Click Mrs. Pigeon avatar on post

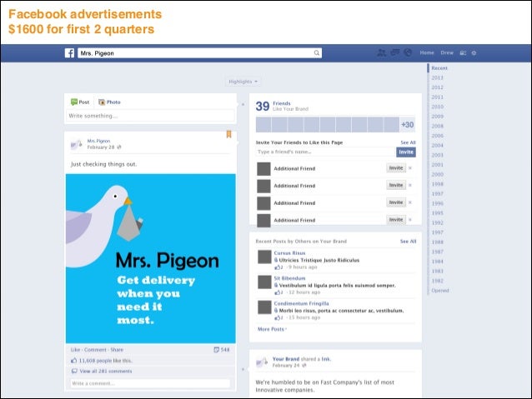pyautogui.click(x=77, y=144)
